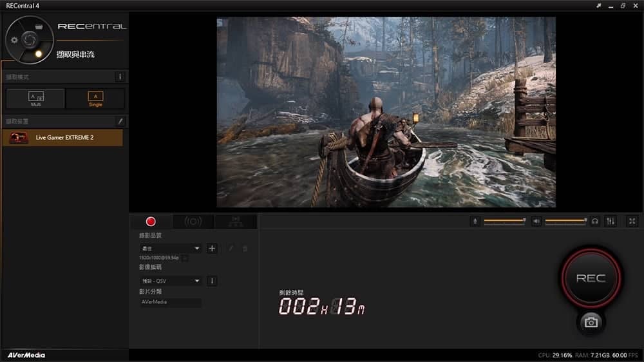Screen dimensions: 644x362
Task: Click the Live Gamer EXTREME 2 thumbnail
Action: [x=19, y=138]
